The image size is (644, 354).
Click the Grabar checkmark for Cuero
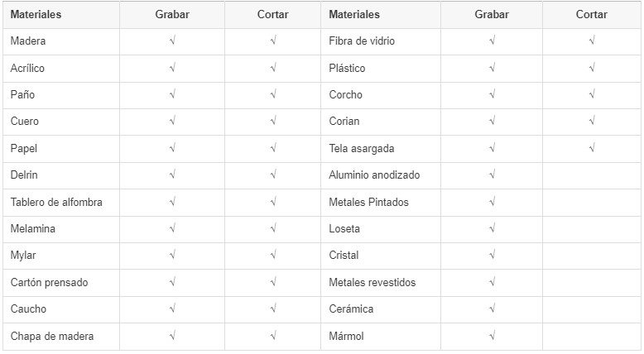click(172, 121)
